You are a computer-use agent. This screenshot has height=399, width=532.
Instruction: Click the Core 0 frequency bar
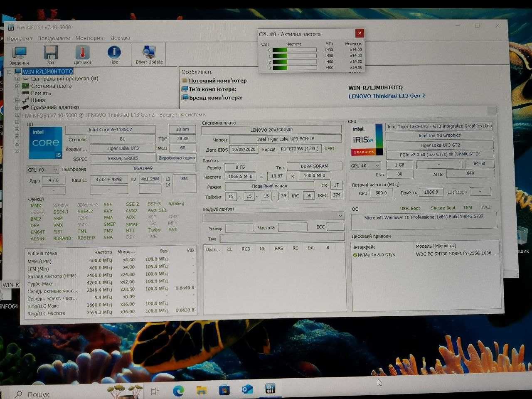294,50
